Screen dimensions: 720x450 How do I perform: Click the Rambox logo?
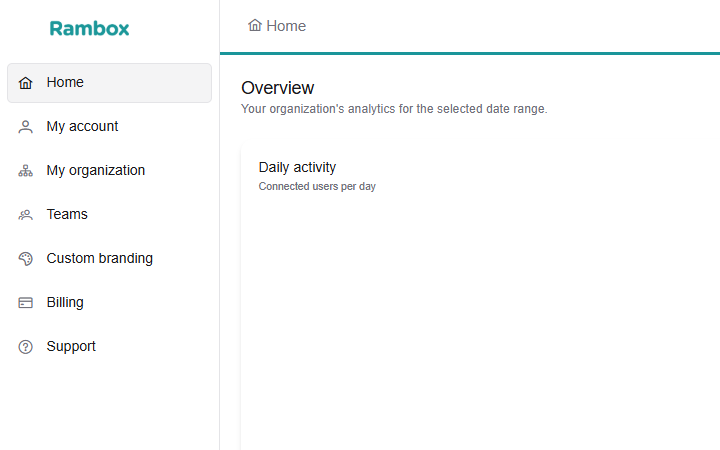pos(90,28)
